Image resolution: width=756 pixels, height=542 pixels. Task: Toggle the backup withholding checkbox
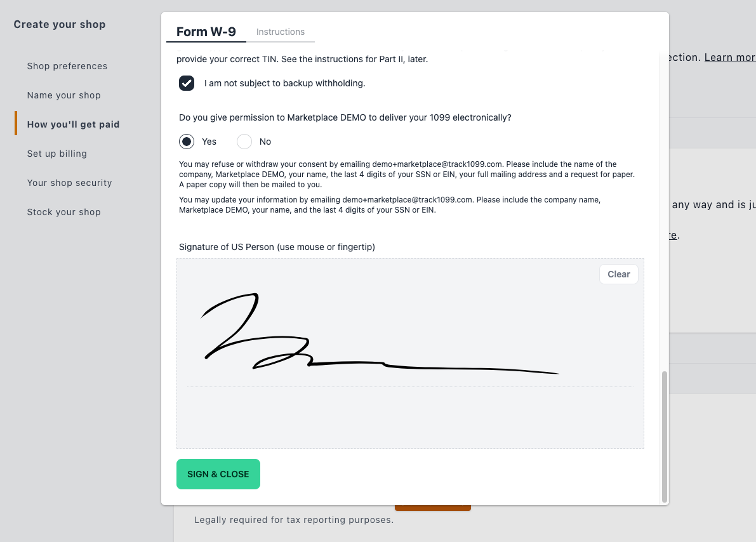click(x=187, y=83)
